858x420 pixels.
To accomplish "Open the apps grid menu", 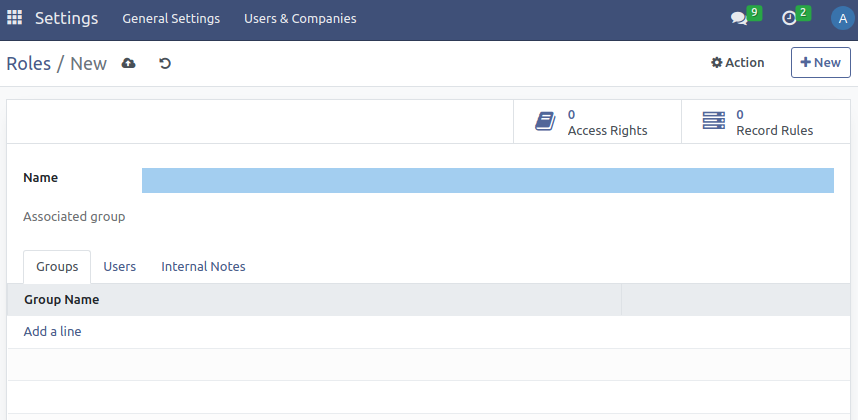I will point(15,18).
